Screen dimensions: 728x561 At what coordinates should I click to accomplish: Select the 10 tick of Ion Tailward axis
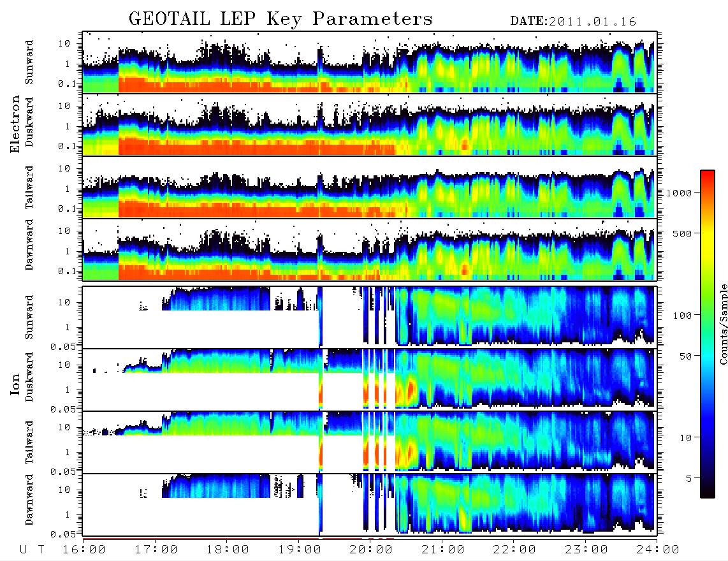64,427
